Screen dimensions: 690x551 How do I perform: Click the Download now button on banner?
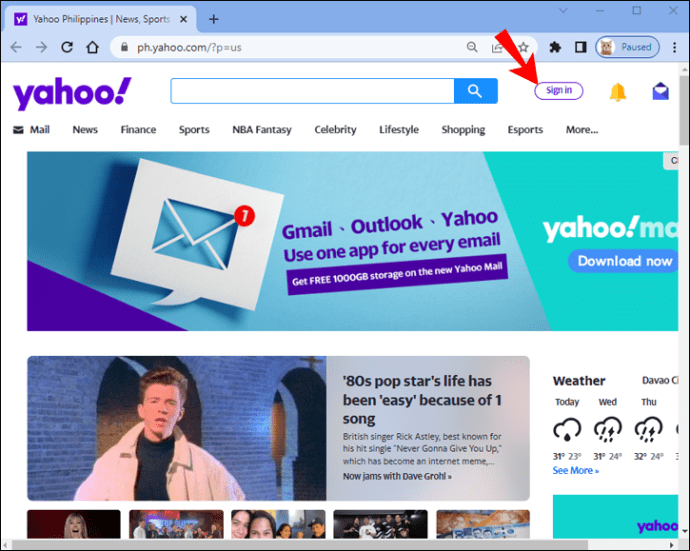(x=624, y=261)
